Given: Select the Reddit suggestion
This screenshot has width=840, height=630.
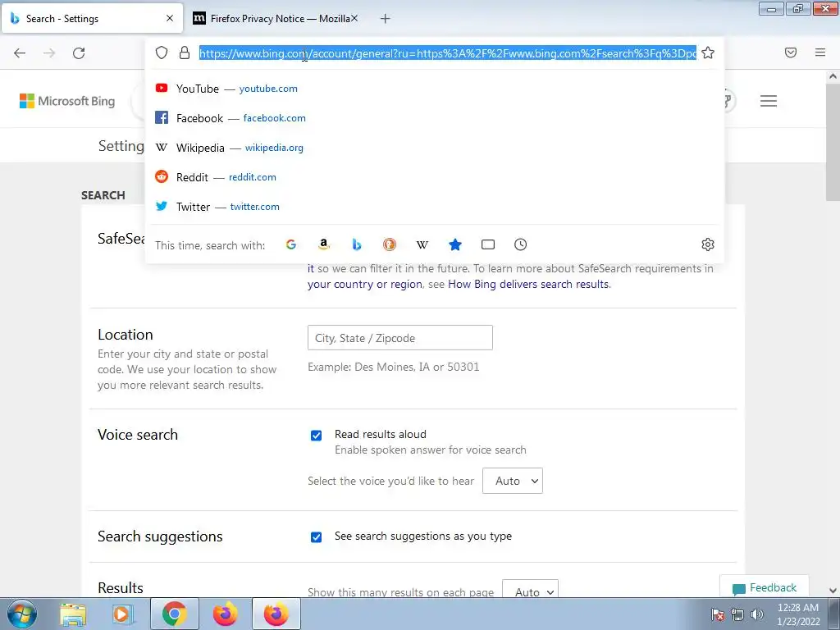Looking at the screenshot, I should coord(434,177).
